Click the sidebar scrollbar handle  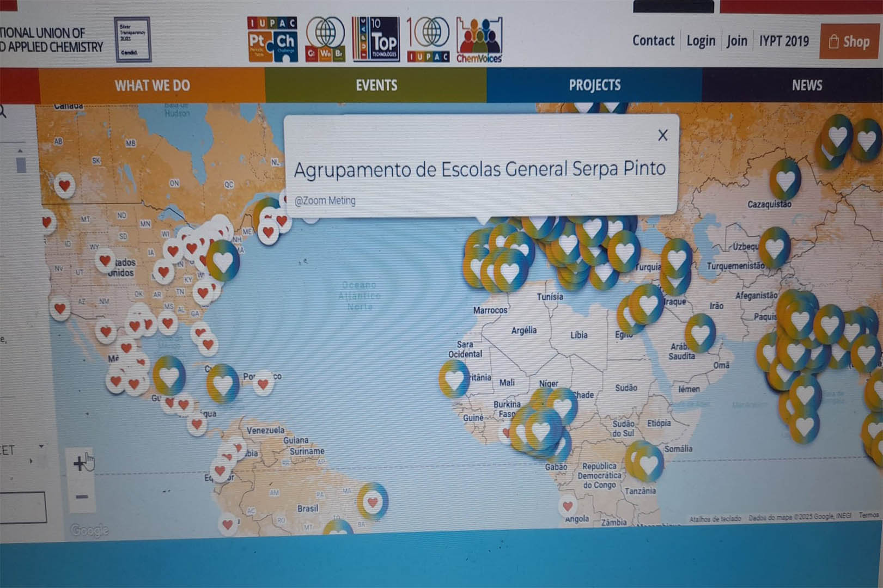(x=21, y=164)
